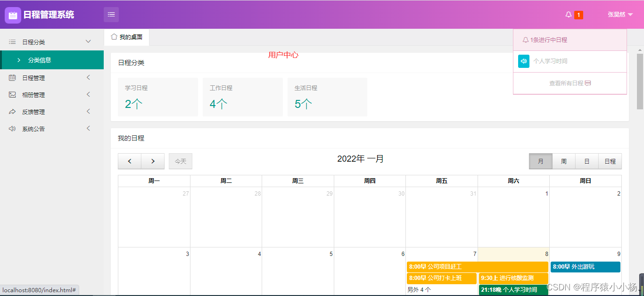The image size is (644, 296).
Task: Select day 3 in the calendar
Action: 187,254
